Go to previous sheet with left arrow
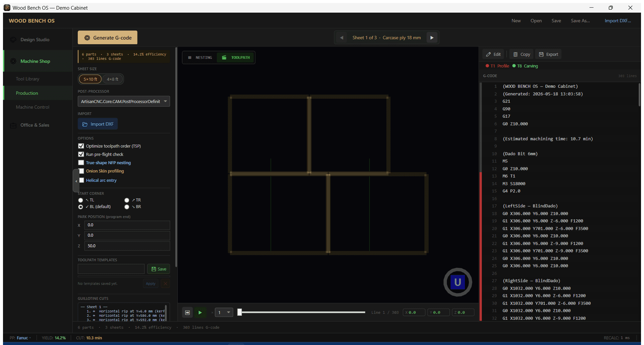This screenshot has width=644, height=345. pos(342,38)
